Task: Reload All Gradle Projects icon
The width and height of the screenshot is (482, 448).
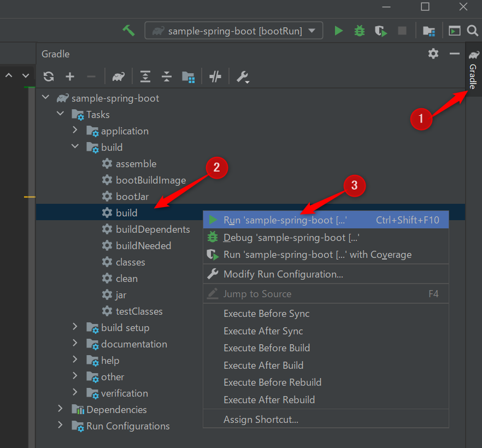Action: (x=49, y=76)
